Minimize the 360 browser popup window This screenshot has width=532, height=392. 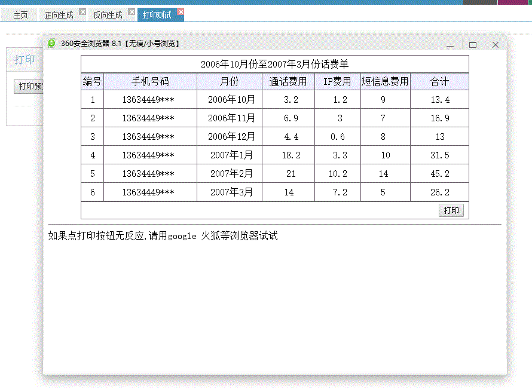pos(450,45)
